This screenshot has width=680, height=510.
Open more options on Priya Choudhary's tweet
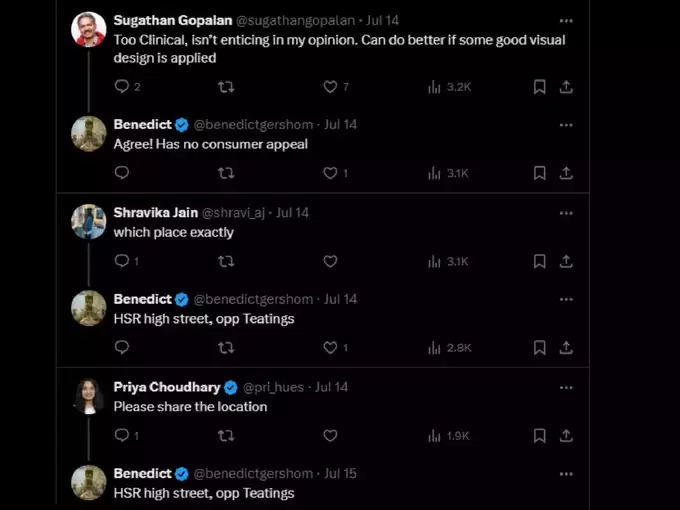pos(566,388)
